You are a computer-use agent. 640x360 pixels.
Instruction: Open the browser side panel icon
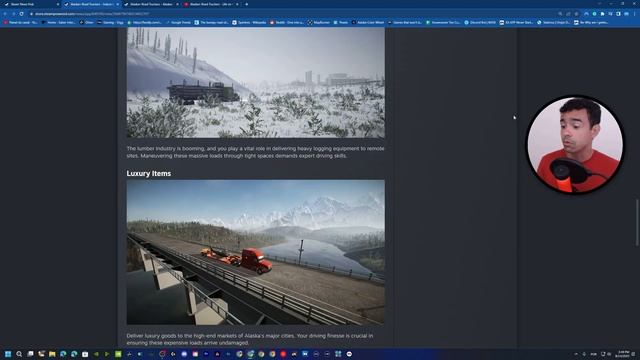pyautogui.click(x=618, y=13)
